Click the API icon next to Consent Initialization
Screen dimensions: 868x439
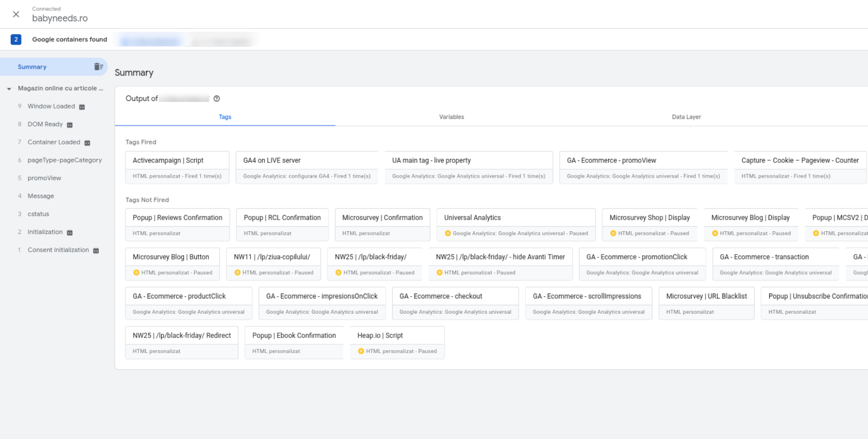[x=96, y=251]
